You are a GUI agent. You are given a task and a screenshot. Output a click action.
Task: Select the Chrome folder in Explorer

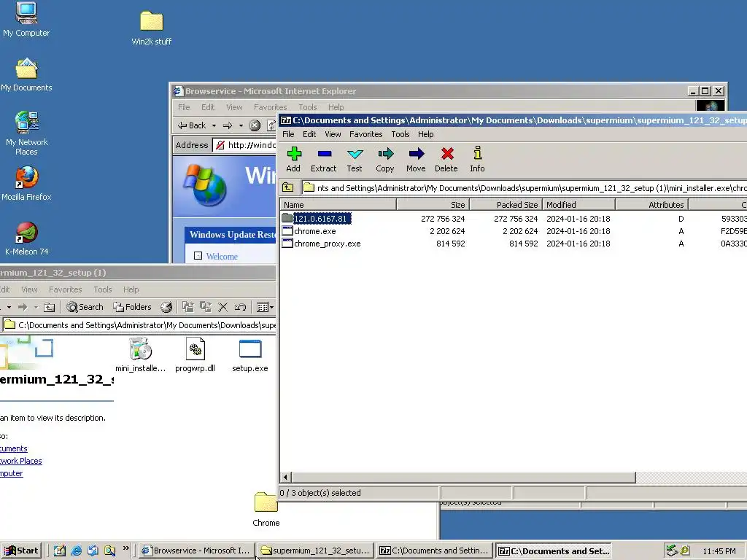266,508
